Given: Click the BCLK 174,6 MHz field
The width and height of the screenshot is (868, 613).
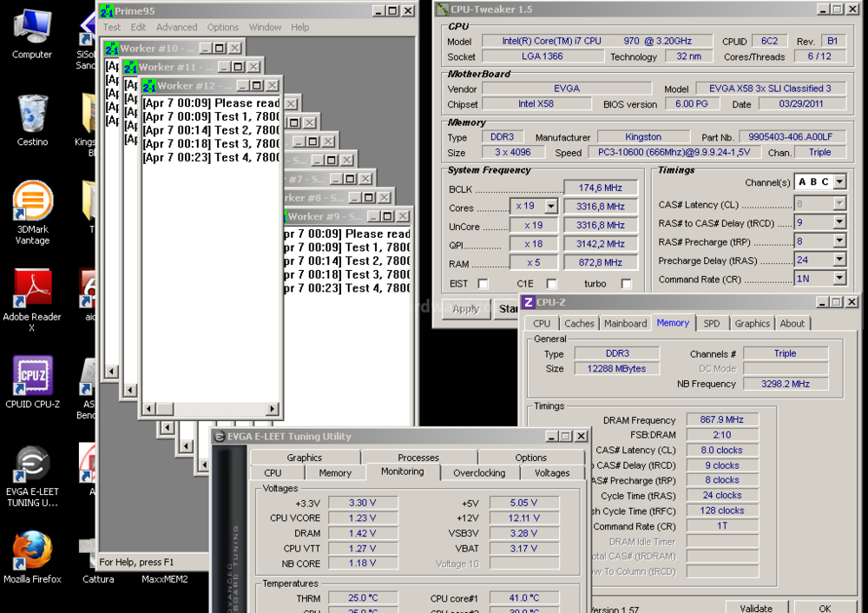Looking at the screenshot, I should (601, 188).
